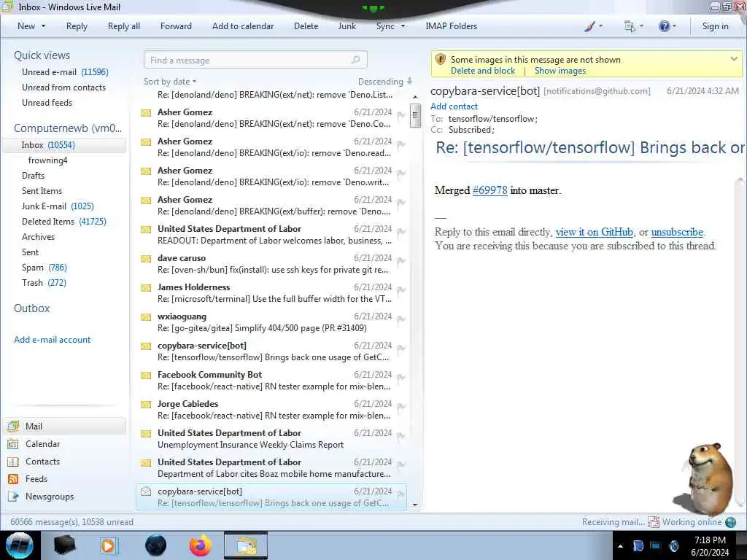Open dropdown arrow next to the paintbrush icon
The height and width of the screenshot is (560, 747).
(600, 26)
